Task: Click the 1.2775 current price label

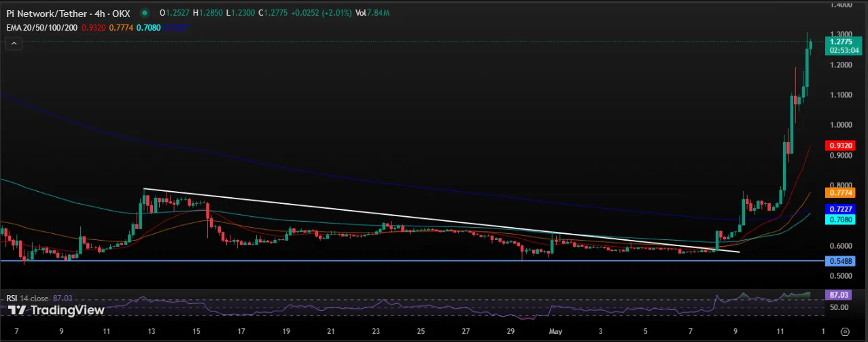Action: [840, 42]
